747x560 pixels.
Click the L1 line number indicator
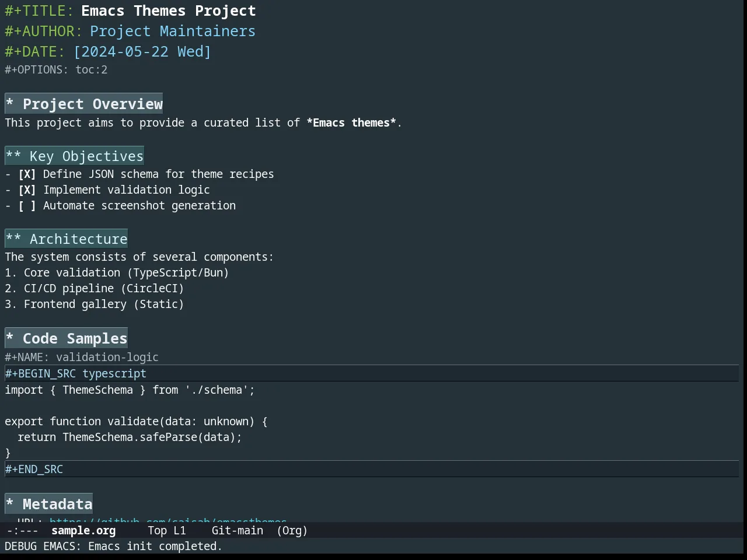[180, 530]
